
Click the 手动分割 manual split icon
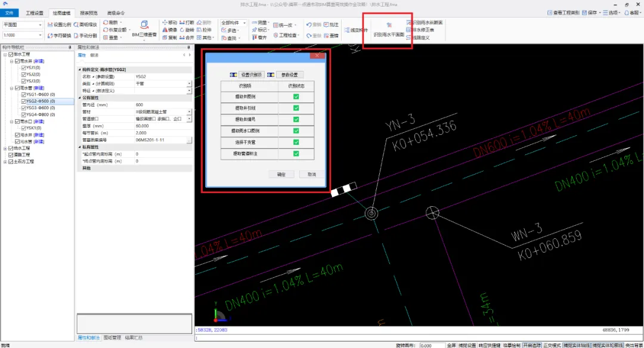coord(76,36)
